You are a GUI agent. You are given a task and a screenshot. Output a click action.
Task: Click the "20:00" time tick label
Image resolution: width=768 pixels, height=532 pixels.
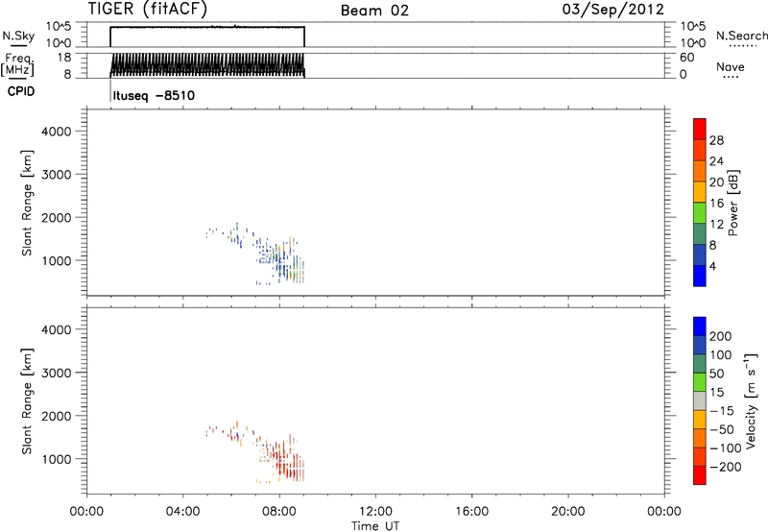pos(568,512)
